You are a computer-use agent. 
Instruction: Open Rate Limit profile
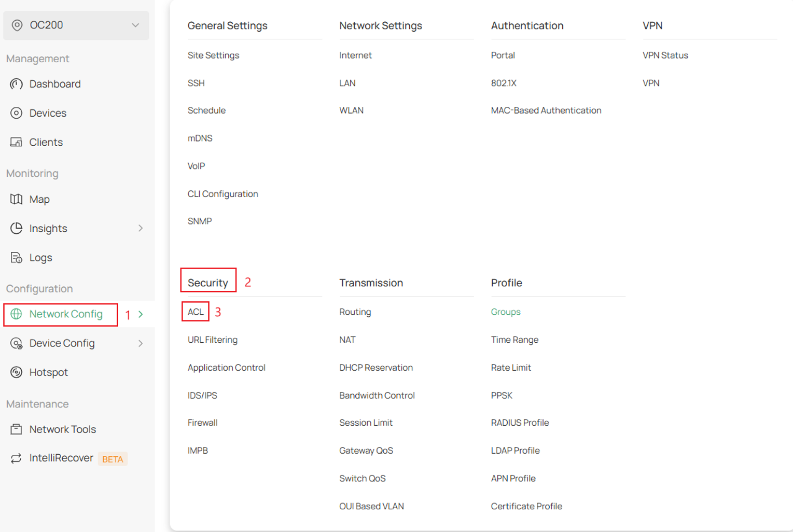pos(511,368)
